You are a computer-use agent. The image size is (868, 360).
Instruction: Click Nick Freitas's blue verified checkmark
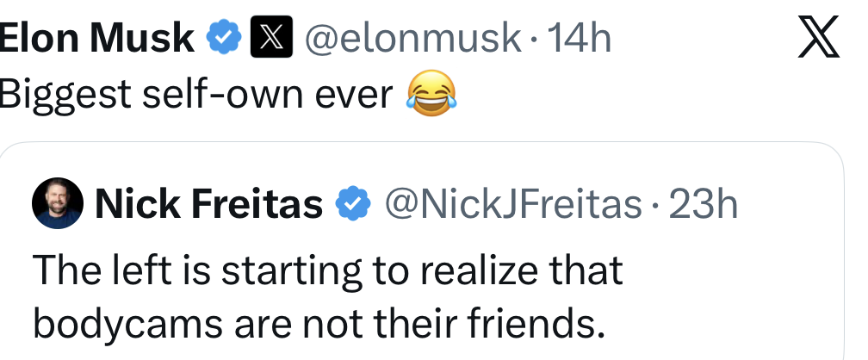[352, 204]
